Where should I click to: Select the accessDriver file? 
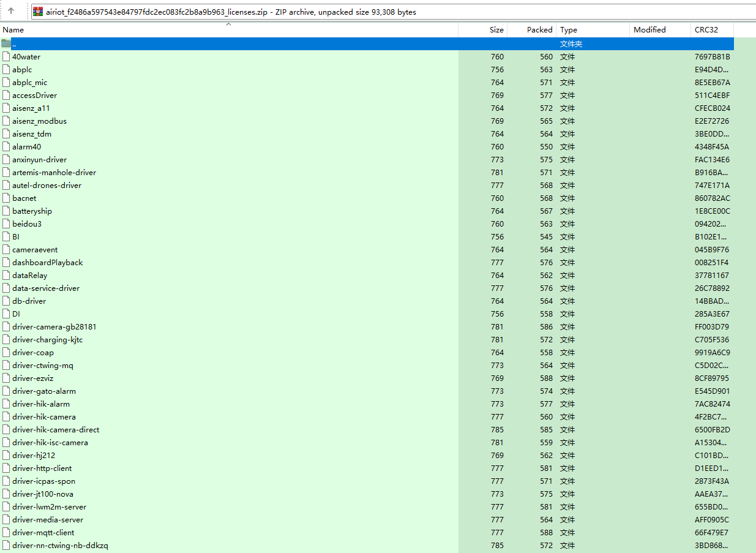coord(34,95)
